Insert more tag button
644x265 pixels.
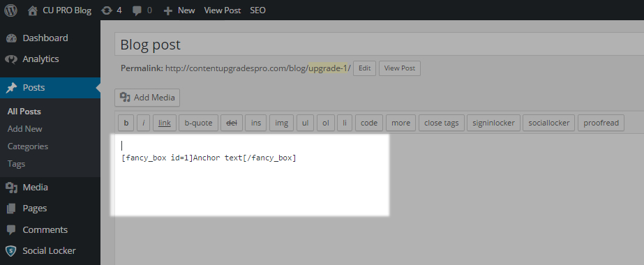coord(401,123)
